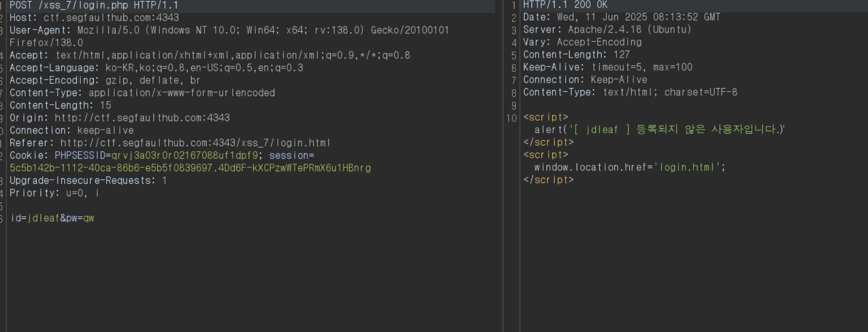This screenshot has width=868, height=332.
Task: Click the Upgrade-Insecure-Requests: 1 header
Action: point(88,180)
